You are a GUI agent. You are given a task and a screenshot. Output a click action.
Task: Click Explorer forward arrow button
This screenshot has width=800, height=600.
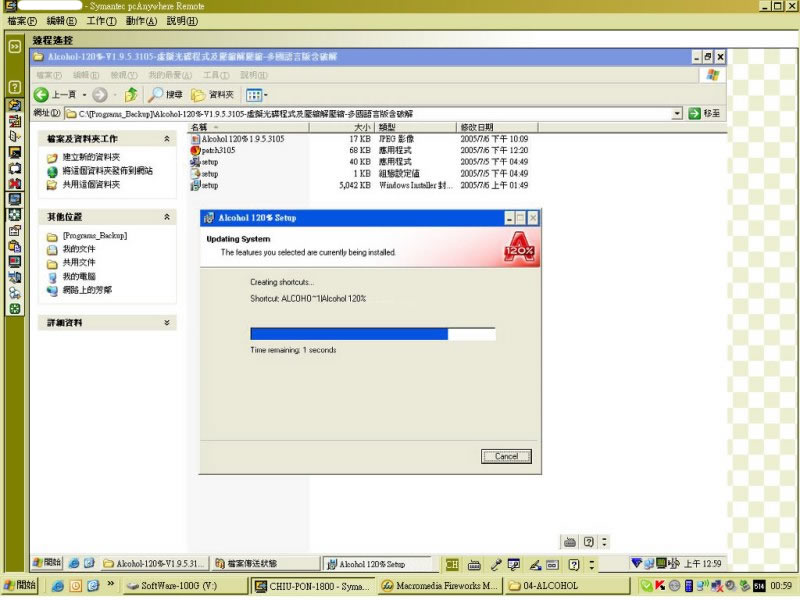(x=100, y=95)
